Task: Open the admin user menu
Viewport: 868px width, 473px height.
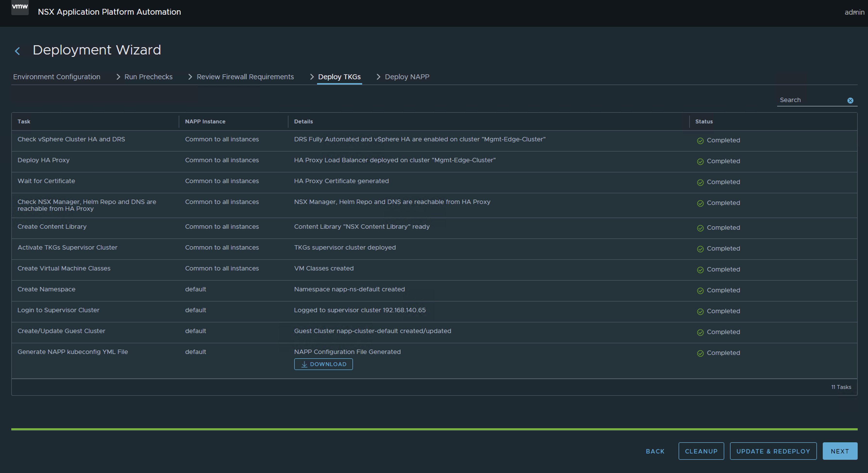Action: coord(854,12)
